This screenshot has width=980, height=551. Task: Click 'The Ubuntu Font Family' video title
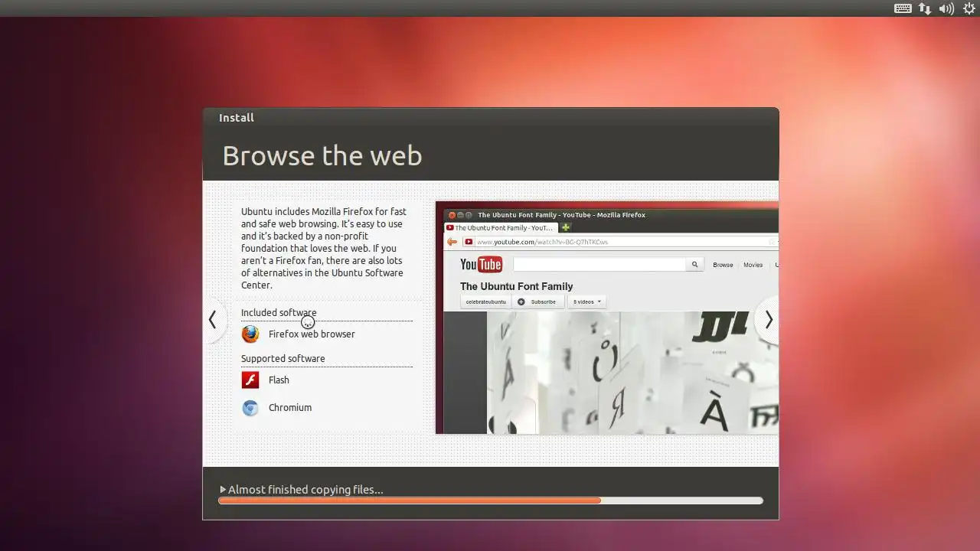click(x=517, y=286)
